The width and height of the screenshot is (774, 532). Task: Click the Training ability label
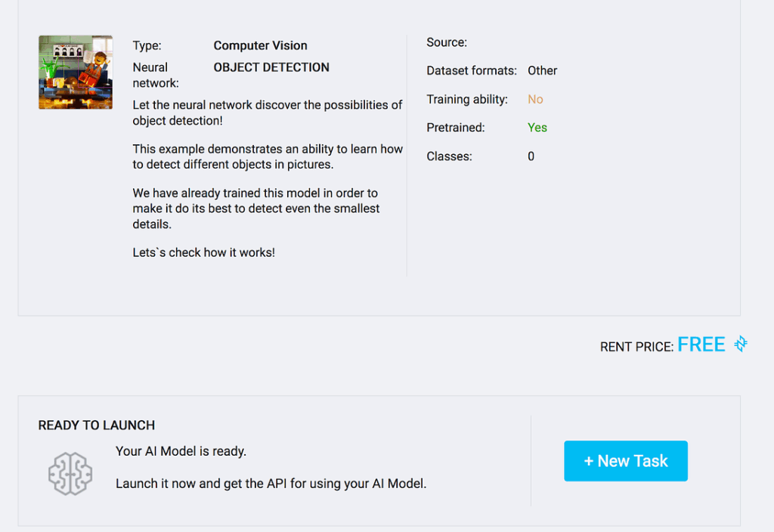tap(467, 99)
